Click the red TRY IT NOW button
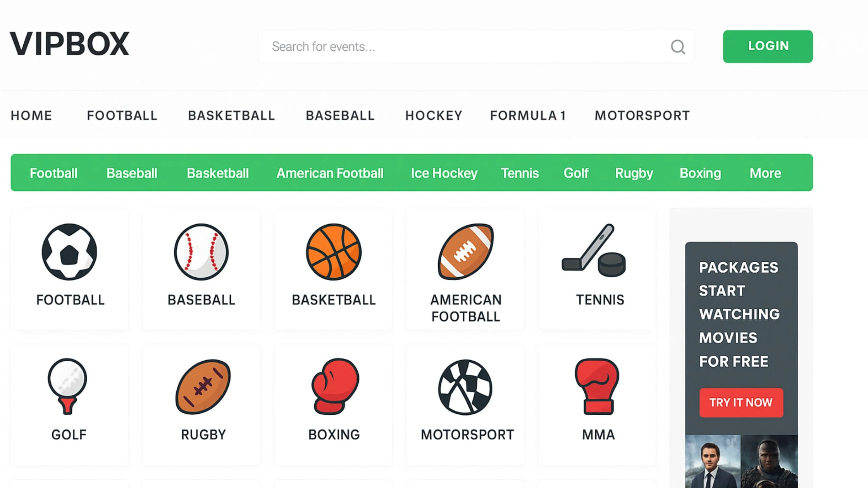 coord(741,402)
